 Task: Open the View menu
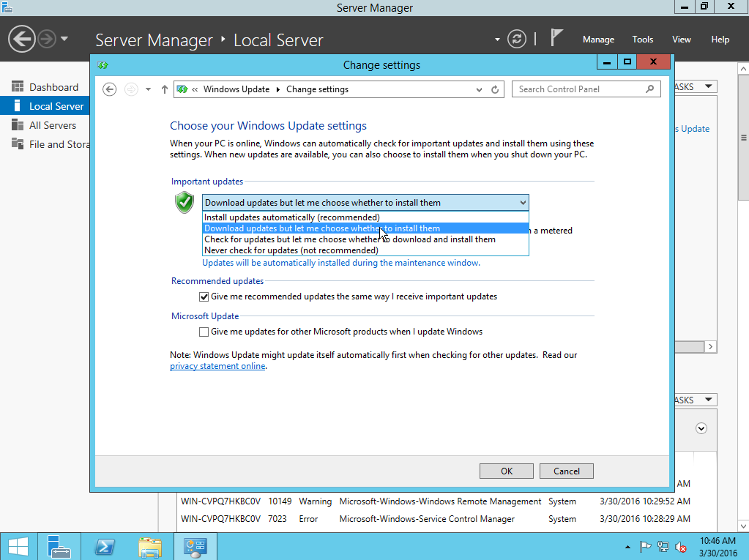click(x=681, y=40)
